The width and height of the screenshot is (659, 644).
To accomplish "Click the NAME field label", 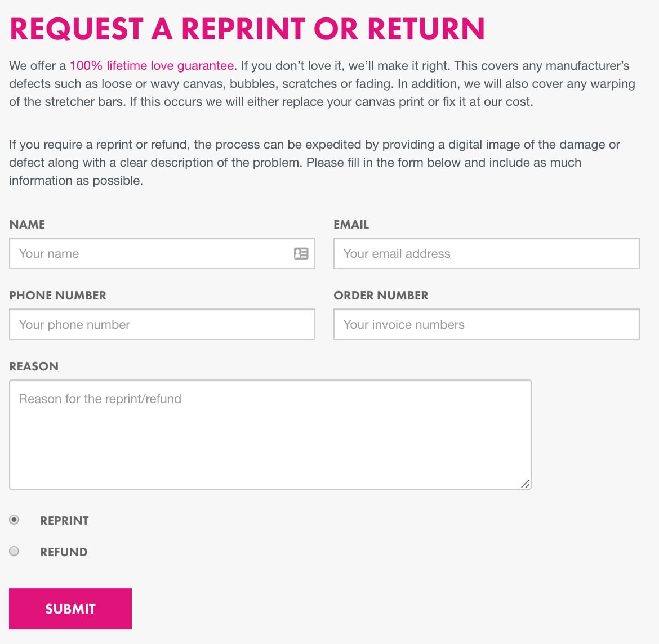I will tap(28, 224).
